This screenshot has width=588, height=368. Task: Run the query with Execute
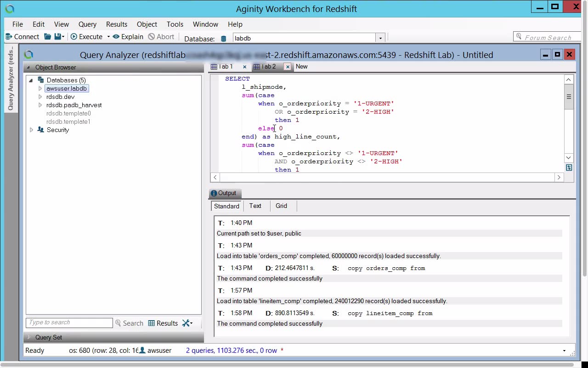tap(86, 37)
